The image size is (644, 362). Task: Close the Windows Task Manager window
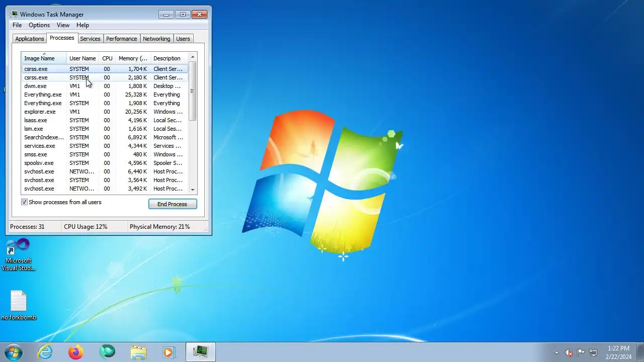200,14
